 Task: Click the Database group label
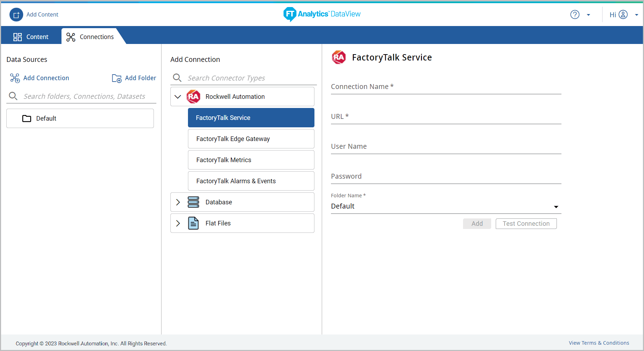(219, 202)
